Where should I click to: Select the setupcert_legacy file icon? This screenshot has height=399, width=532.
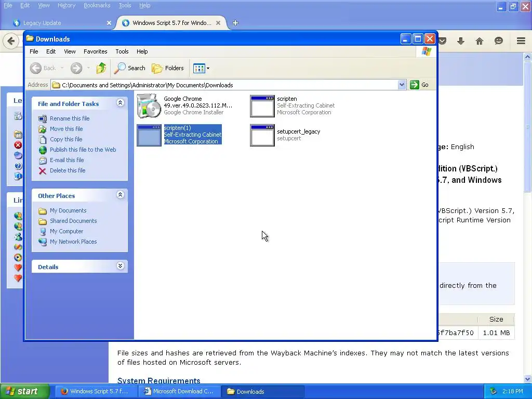262,136
